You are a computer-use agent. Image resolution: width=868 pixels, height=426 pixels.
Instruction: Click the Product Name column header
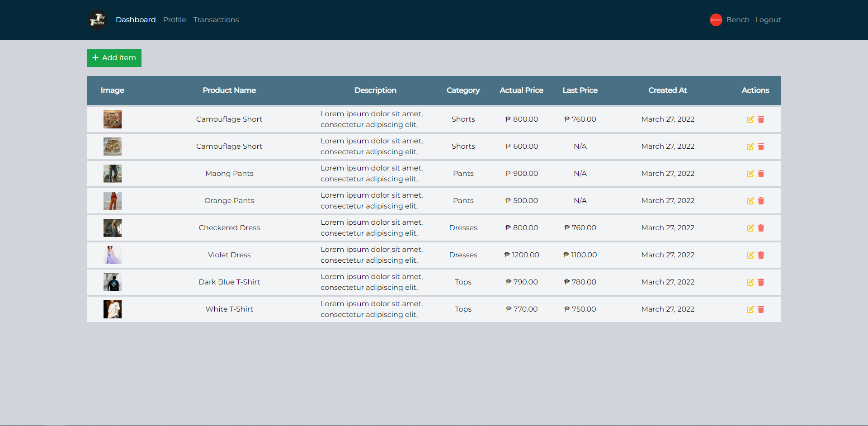229,90
